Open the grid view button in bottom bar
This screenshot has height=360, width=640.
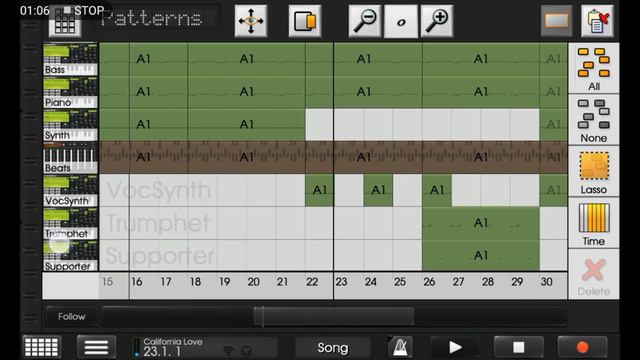42,347
